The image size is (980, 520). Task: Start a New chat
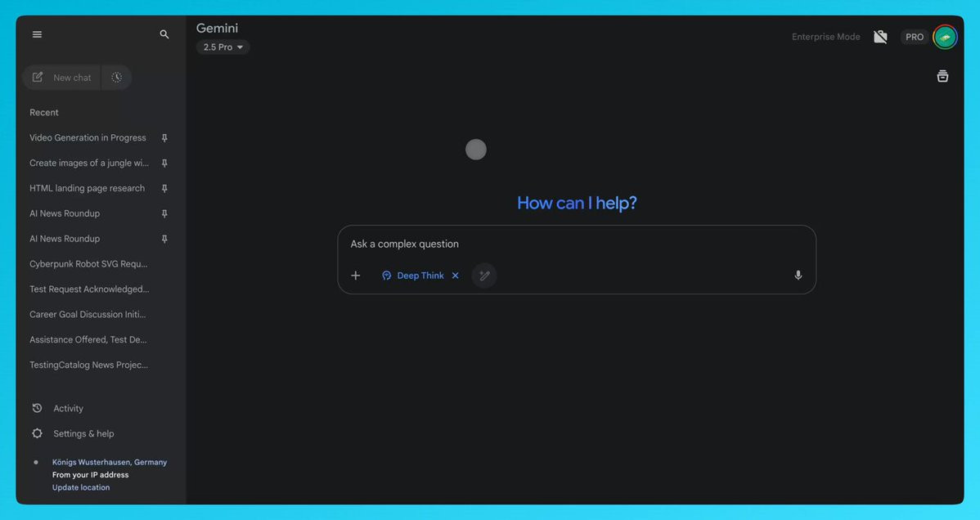(x=62, y=78)
